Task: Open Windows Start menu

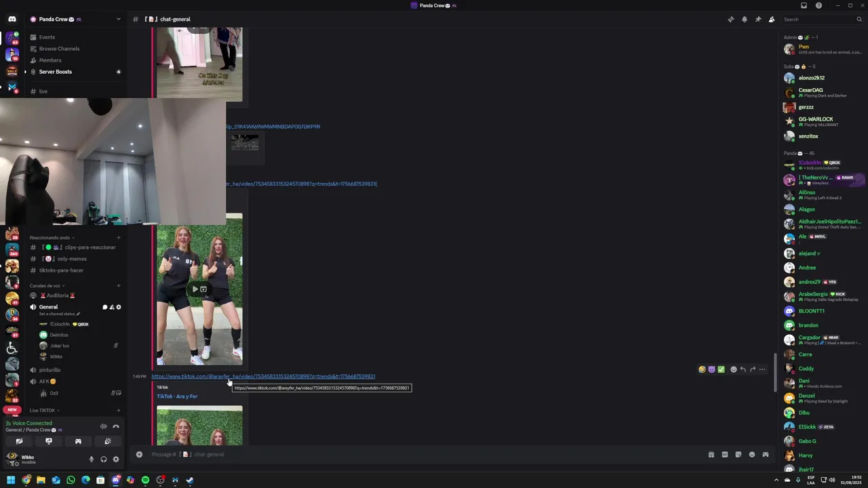Action: point(11,480)
